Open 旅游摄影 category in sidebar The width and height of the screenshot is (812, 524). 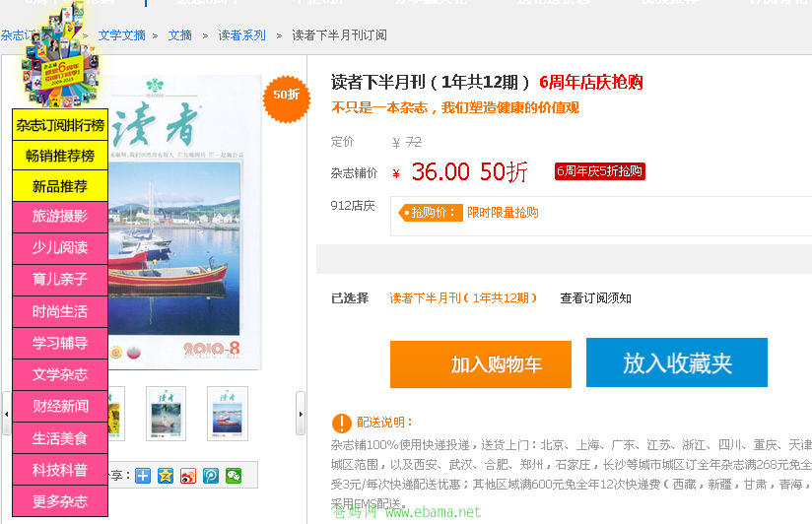[60, 217]
